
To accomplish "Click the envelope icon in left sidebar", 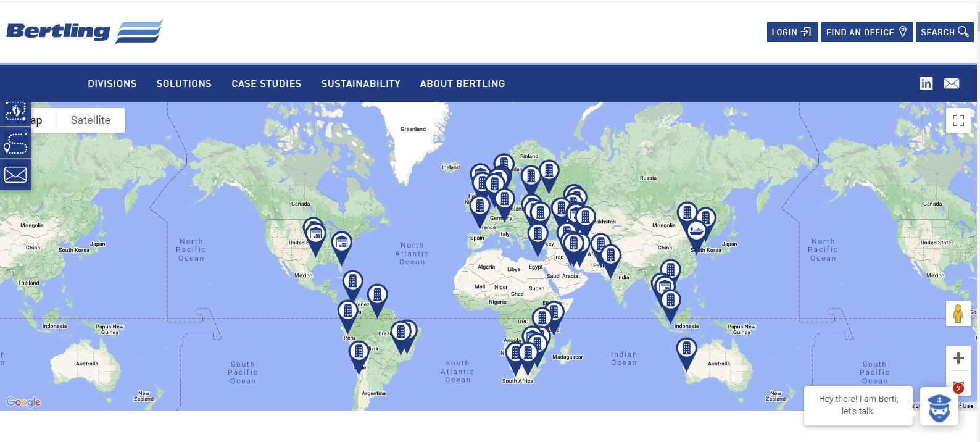I will tap(15, 175).
